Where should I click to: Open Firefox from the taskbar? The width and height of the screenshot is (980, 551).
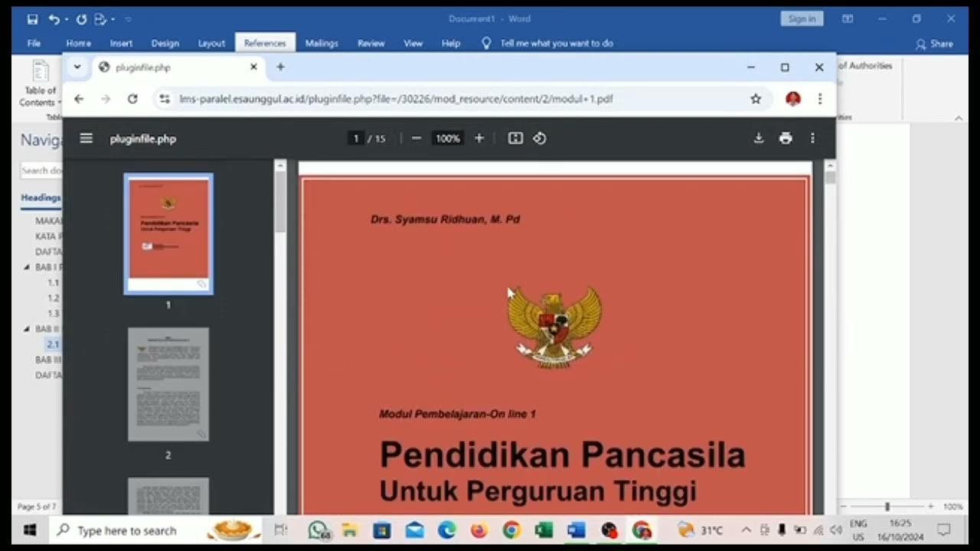coord(479,530)
